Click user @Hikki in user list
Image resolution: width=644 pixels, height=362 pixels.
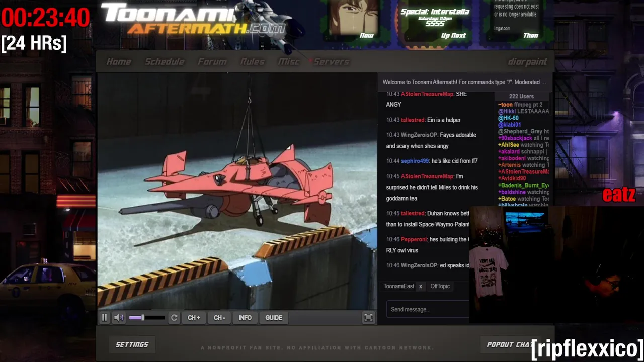(507, 111)
